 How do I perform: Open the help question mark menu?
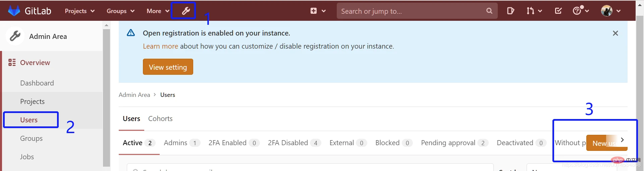point(577,11)
